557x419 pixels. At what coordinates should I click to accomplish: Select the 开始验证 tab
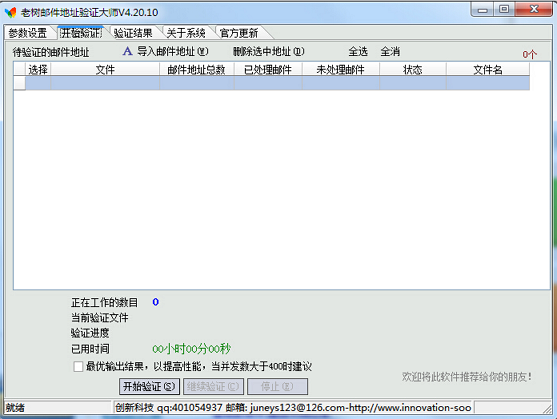point(81,33)
